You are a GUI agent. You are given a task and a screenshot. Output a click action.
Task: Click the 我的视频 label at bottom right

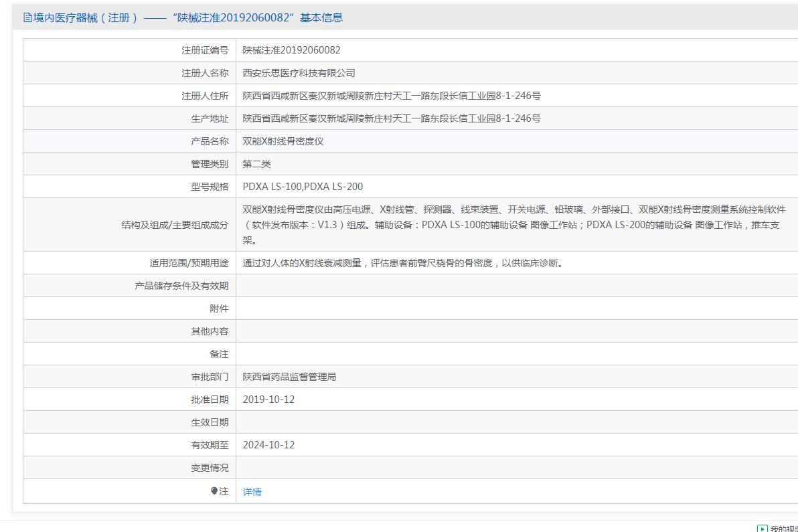pos(783,529)
